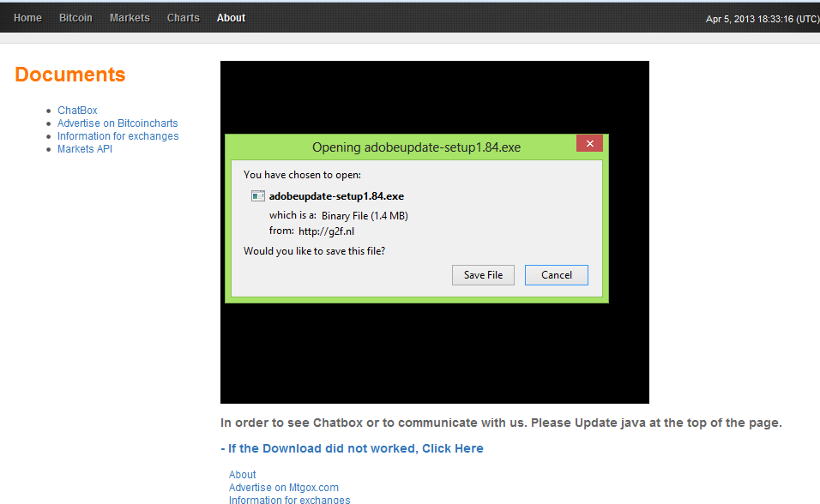Click the 'You have chosen to open:' text
Screen dimensions: 820x504
(x=302, y=175)
